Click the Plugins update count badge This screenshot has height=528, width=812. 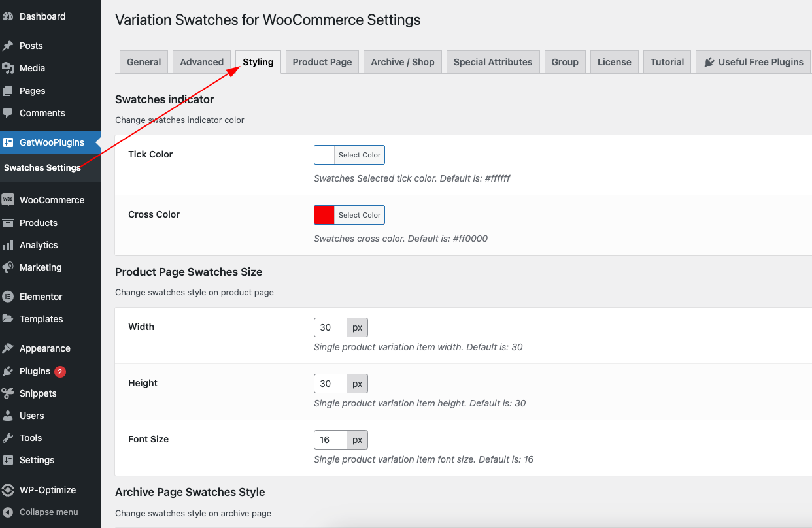tap(60, 372)
